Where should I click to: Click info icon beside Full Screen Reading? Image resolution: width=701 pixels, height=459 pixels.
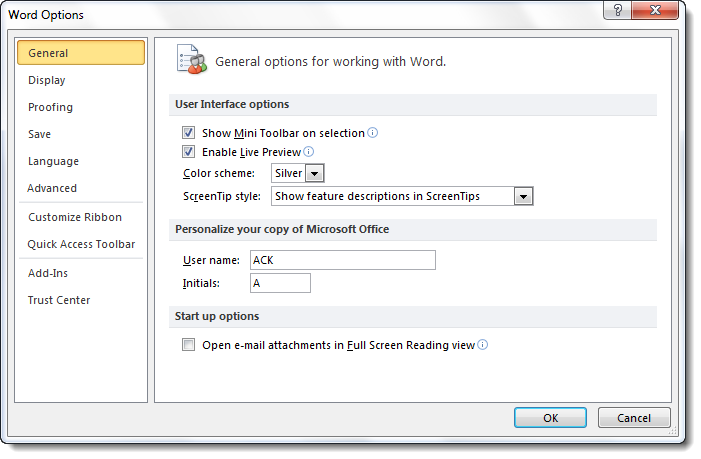[482, 345]
